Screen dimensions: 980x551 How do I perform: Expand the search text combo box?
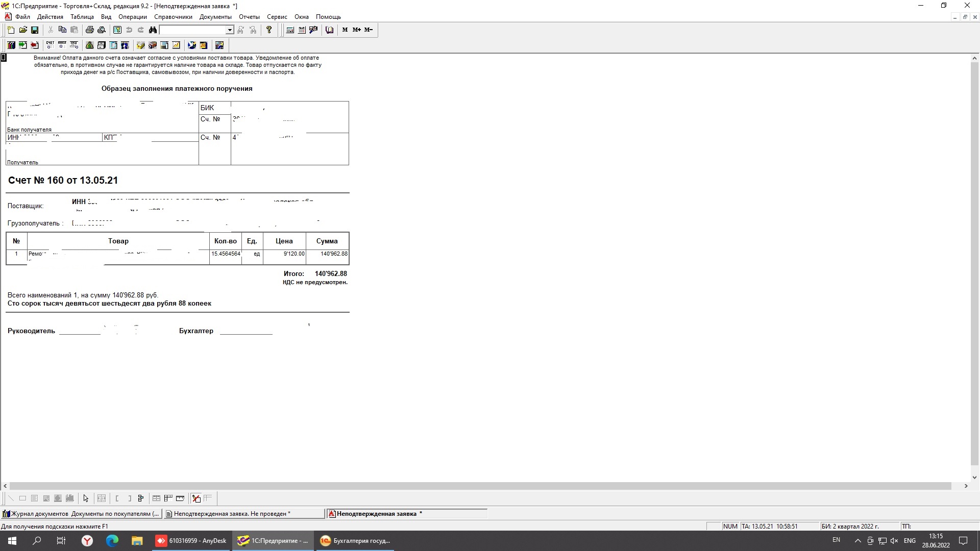click(x=230, y=30)
